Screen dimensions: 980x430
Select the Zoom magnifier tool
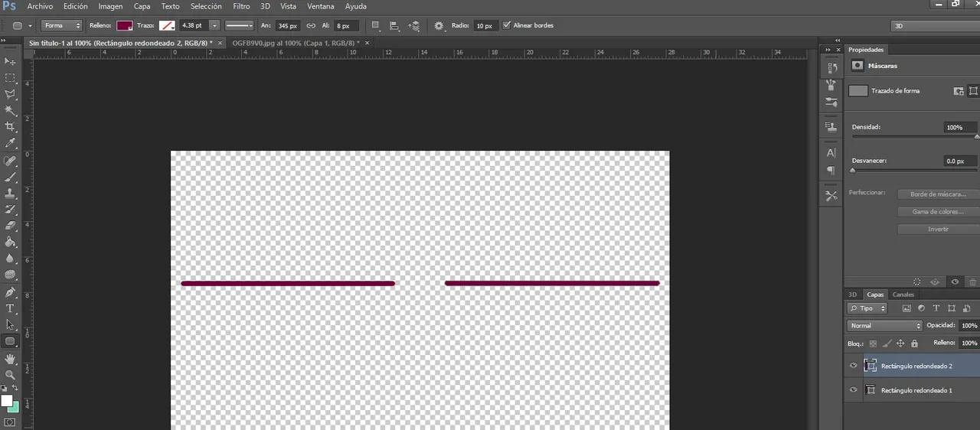point(11,375)
